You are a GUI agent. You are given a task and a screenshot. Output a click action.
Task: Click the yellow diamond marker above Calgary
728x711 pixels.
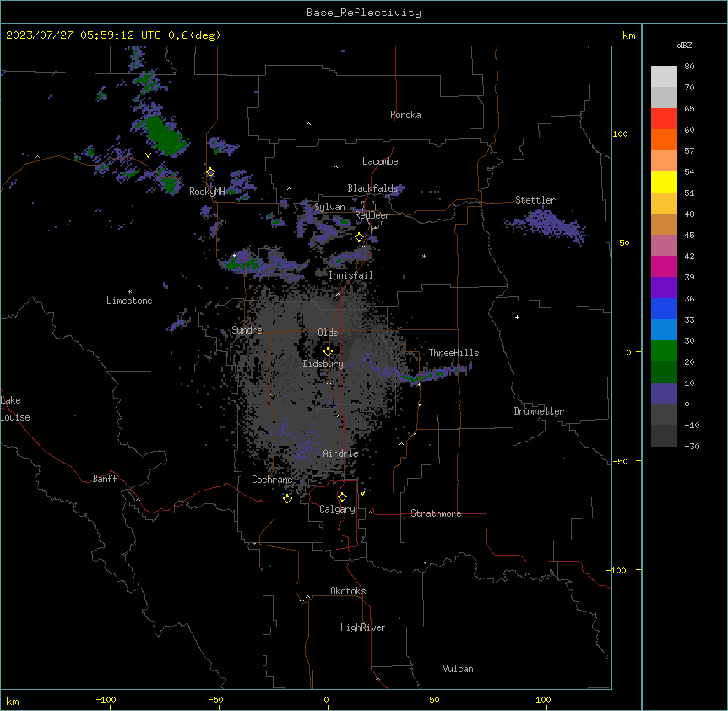342,497
